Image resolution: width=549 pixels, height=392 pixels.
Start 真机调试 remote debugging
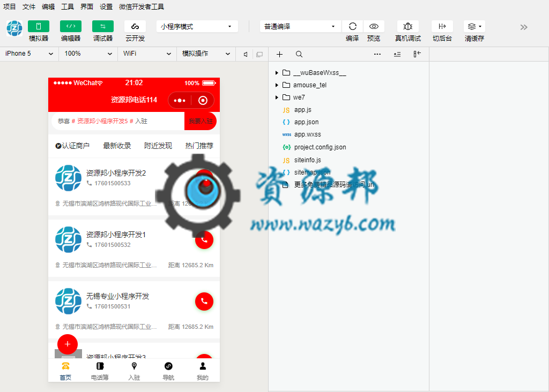408,26
